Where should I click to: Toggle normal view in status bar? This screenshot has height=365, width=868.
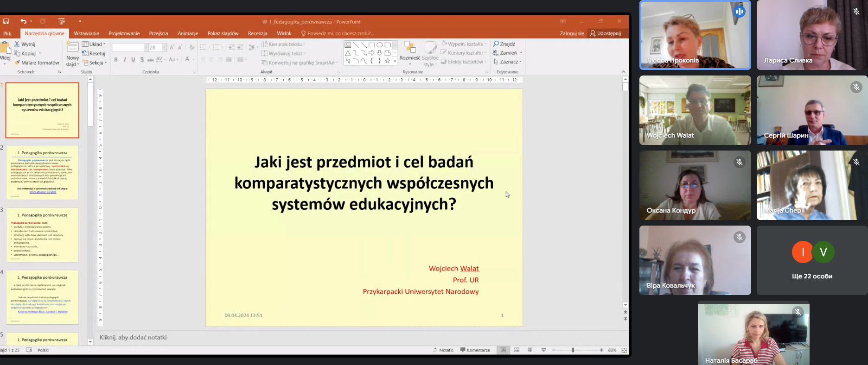pos(503,350)
